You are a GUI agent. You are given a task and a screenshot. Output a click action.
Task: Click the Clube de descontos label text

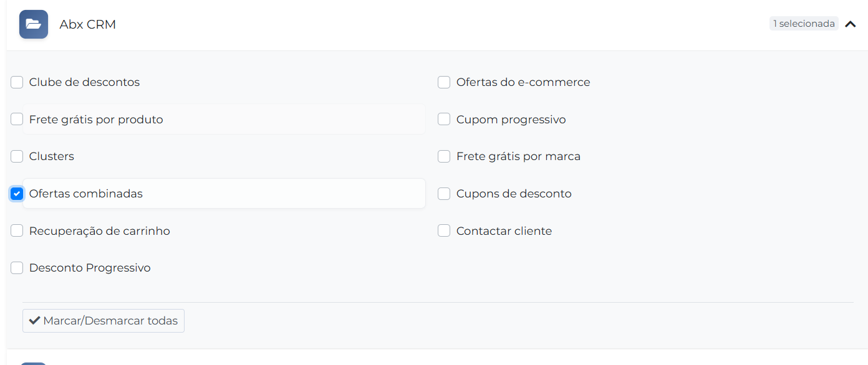84,82
